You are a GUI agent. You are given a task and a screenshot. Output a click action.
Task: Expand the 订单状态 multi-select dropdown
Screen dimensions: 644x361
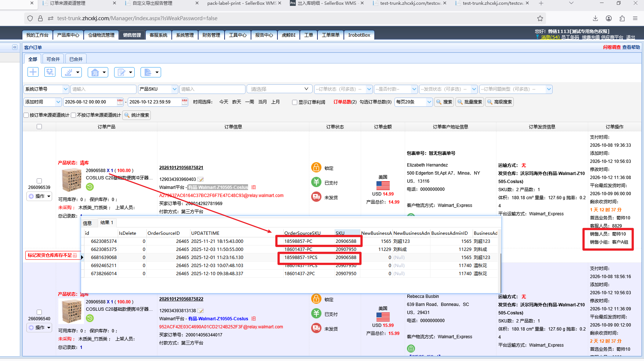(343, 89)
